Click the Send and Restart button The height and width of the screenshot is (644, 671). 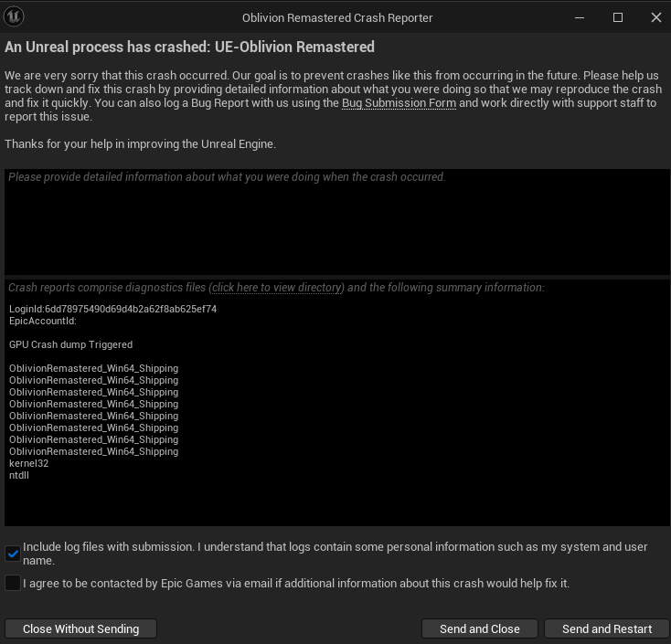pos(607,628)
